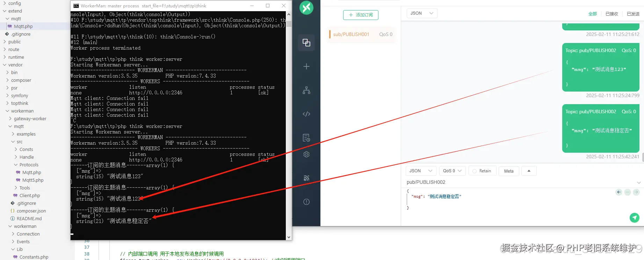Expand the examples folder

(13, 134)
